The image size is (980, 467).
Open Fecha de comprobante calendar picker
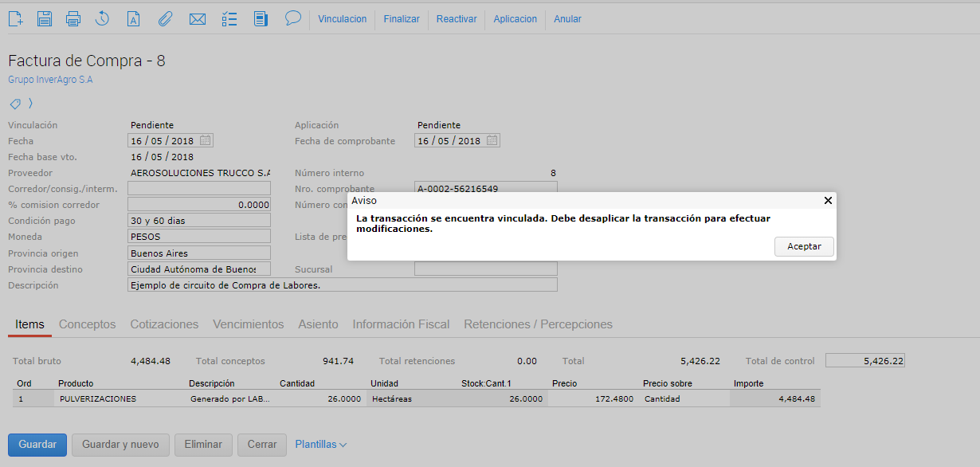point(492,140)
